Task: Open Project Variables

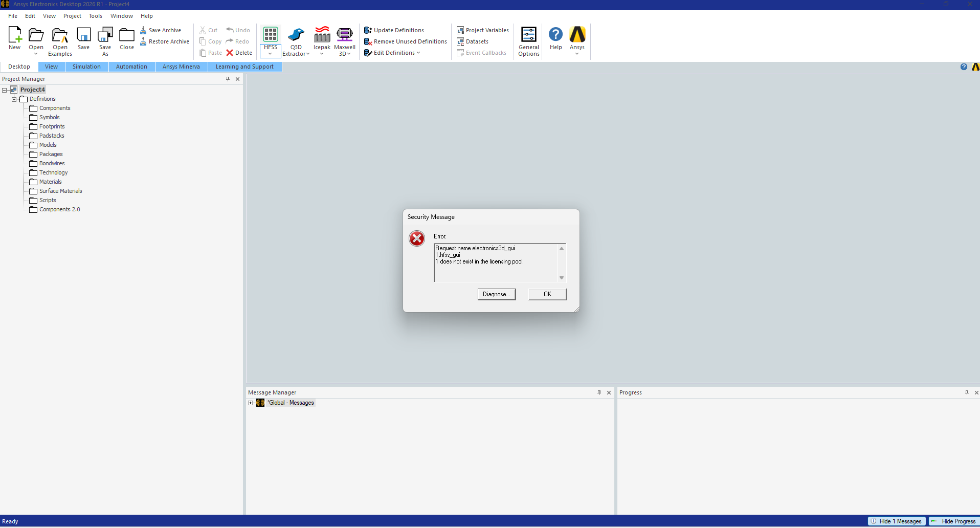Action: [x=483, y=30]
